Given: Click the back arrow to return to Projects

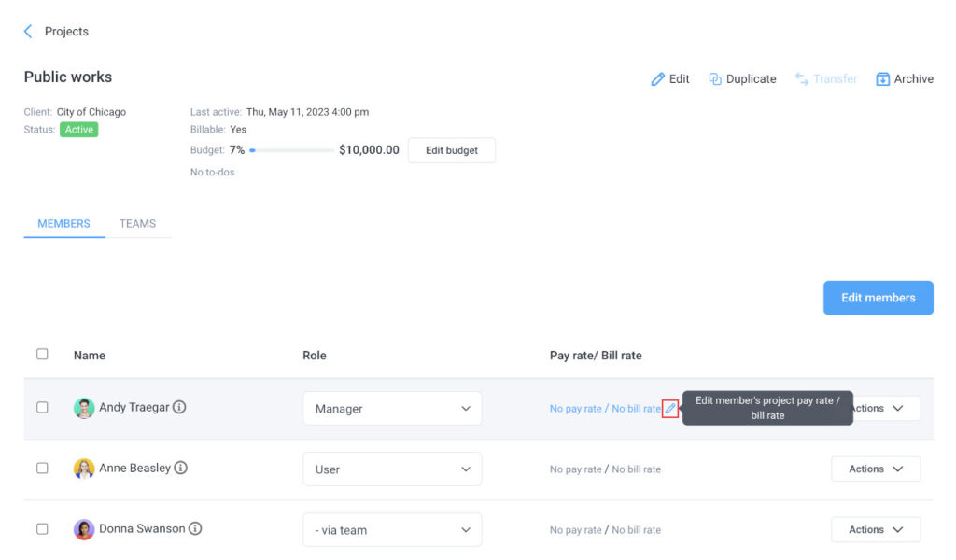Looking at the screenshot, I should pos(28,31).
